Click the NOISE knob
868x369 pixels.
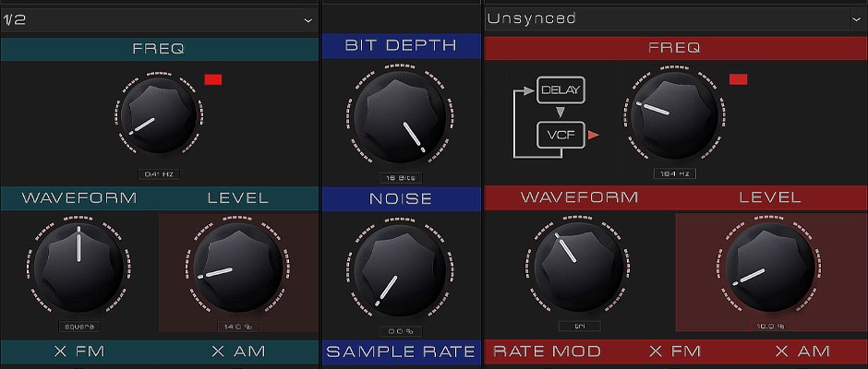pos(401,272)
